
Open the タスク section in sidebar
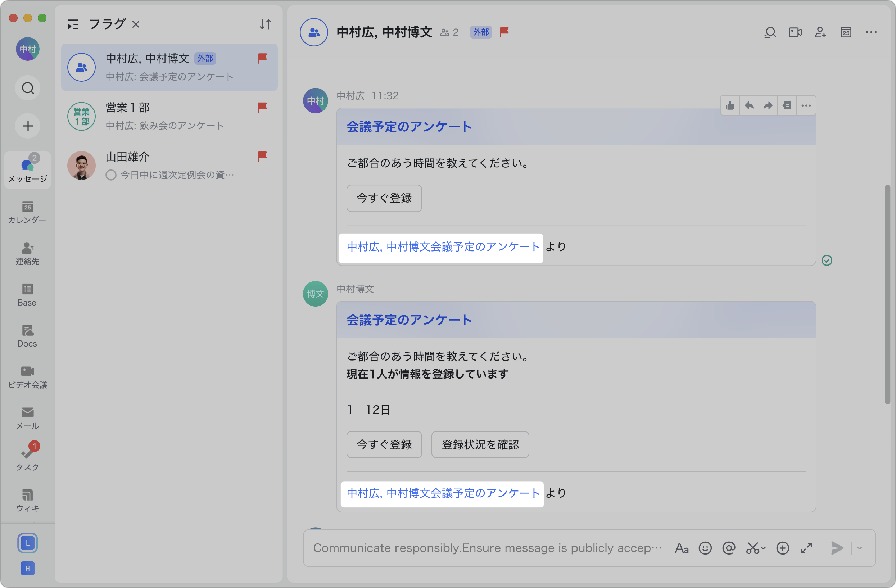(x=27, y=456)
